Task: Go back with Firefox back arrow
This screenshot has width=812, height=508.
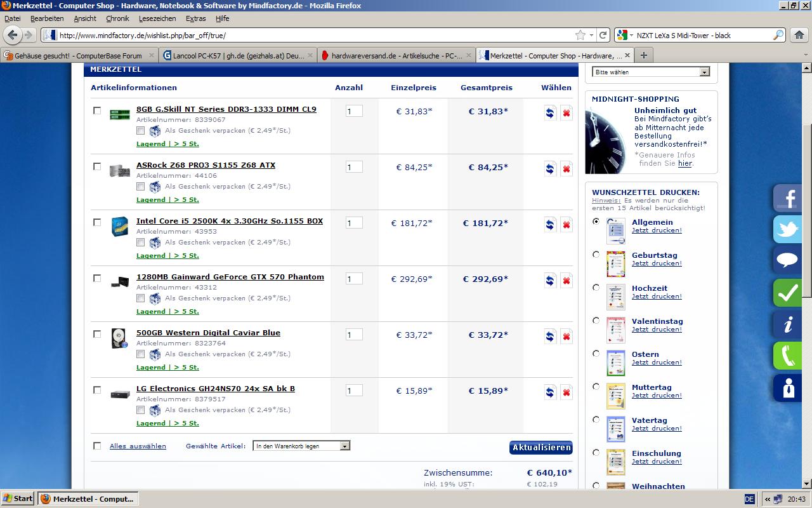Action: (x=13, y=35)
